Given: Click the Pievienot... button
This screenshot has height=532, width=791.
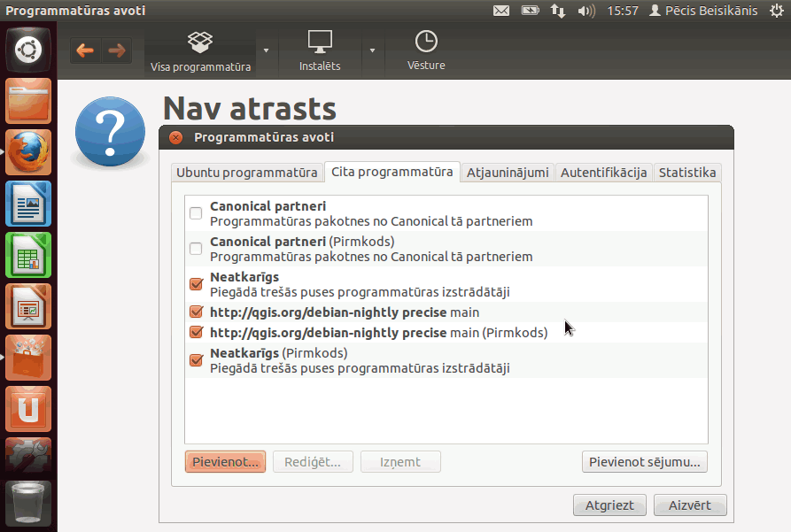Looking at the screenshot, I should point(226,462).
